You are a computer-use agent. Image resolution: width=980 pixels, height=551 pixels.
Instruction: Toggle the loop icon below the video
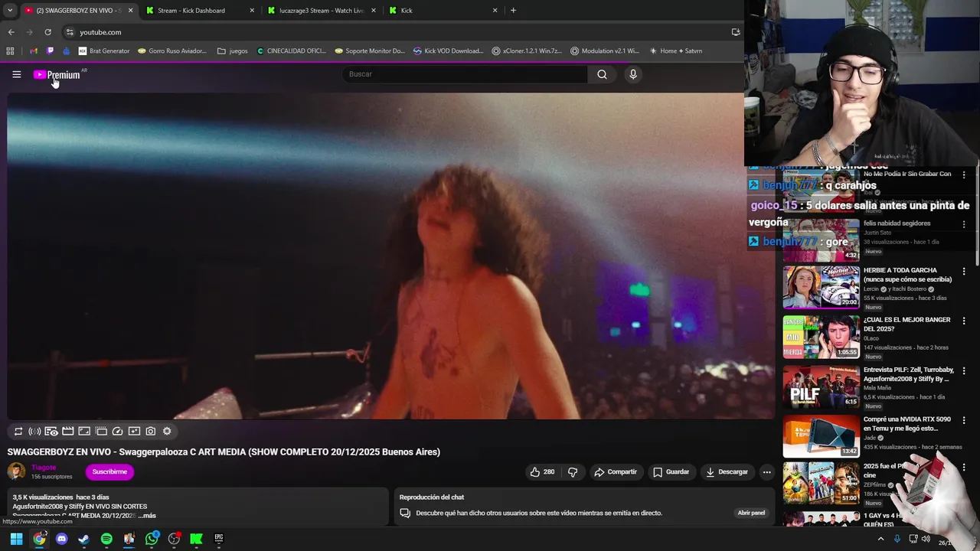[18, 432]
